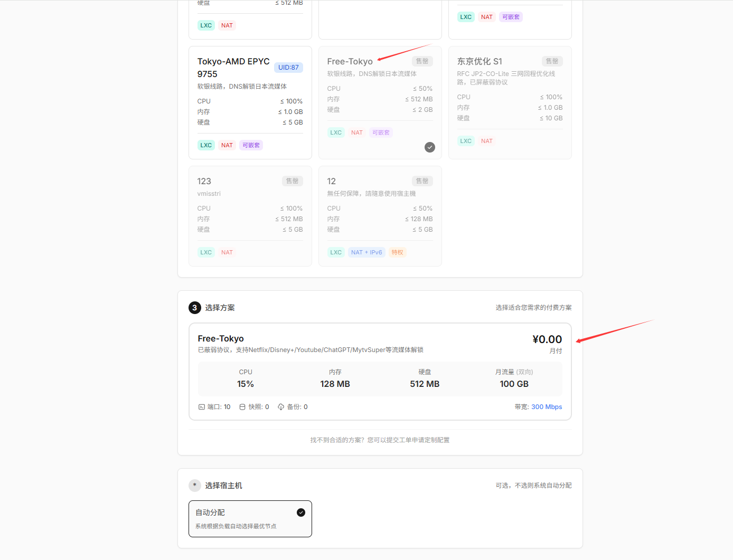Image resolution: width=733 pixels, height=560 pixels.
Task: Click the 可嵌套 tag on Tokyo-AMD card
Action: [x=251, y=145]
